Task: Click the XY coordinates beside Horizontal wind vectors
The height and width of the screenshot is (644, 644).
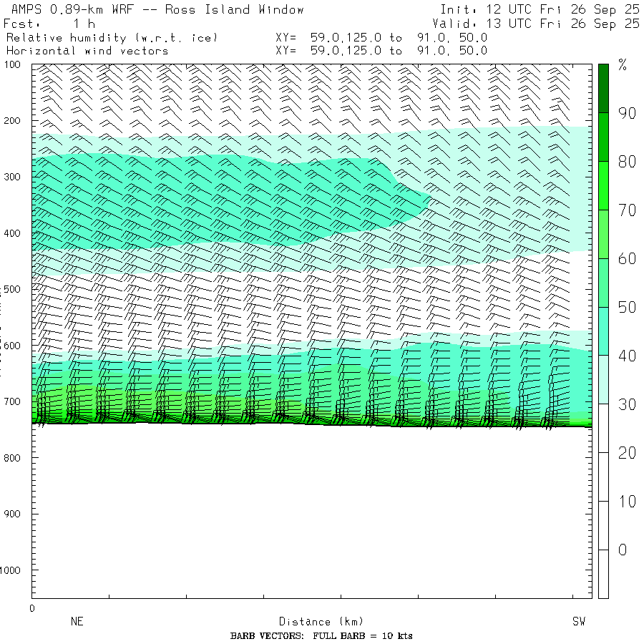Action: coord(381,51)
